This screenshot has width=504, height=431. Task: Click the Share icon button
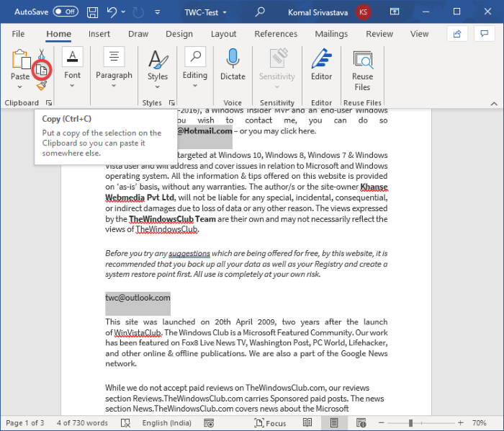[457, 33]
